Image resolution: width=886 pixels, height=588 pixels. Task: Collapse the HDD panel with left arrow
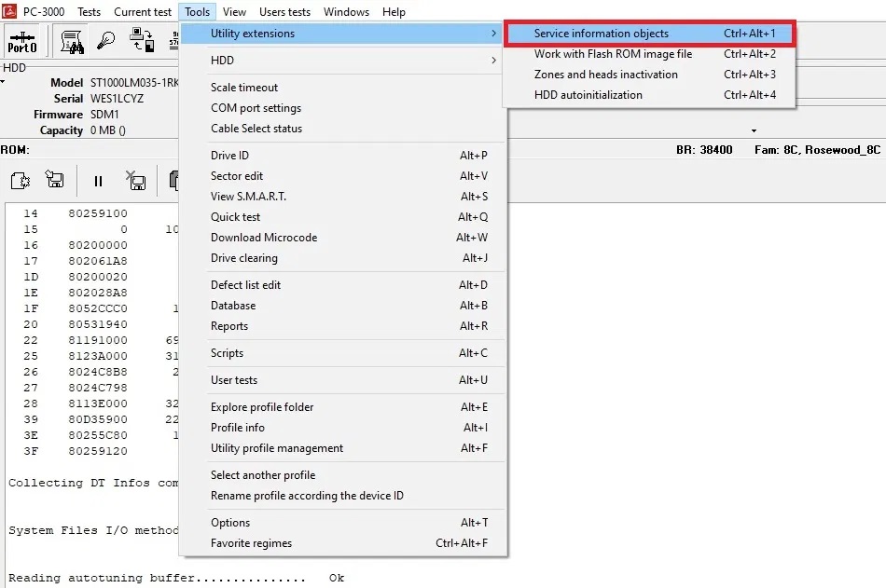tap(3, 82)
